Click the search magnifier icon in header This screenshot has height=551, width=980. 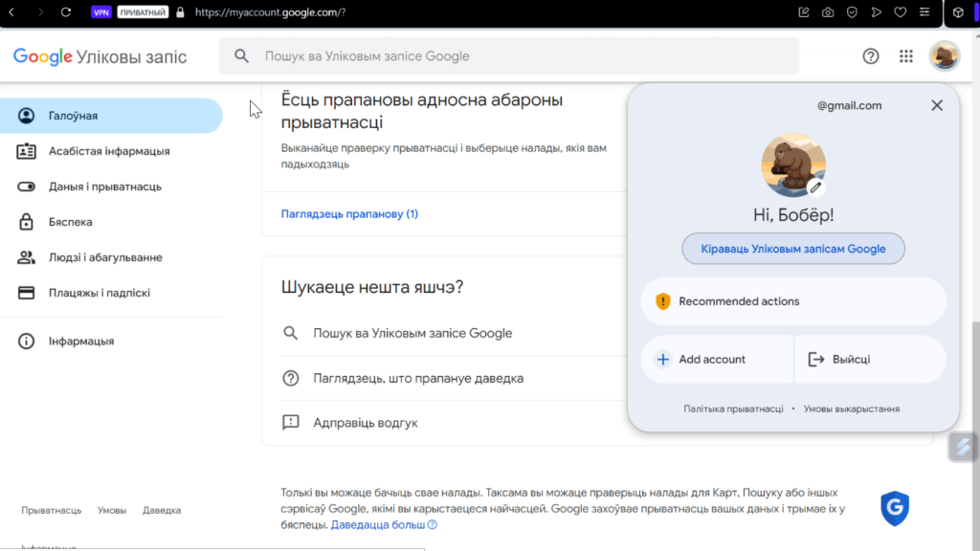[241, 56]
